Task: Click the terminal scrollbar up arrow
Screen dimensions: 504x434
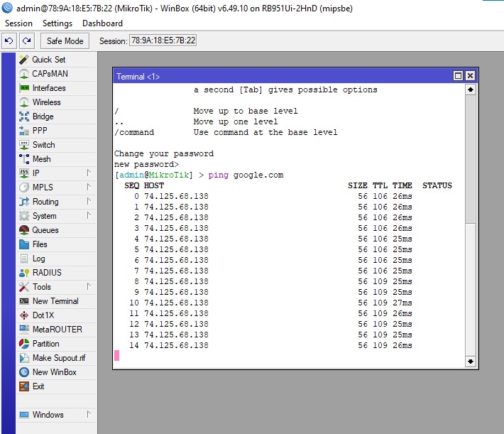Action: (x=470, y=89)
